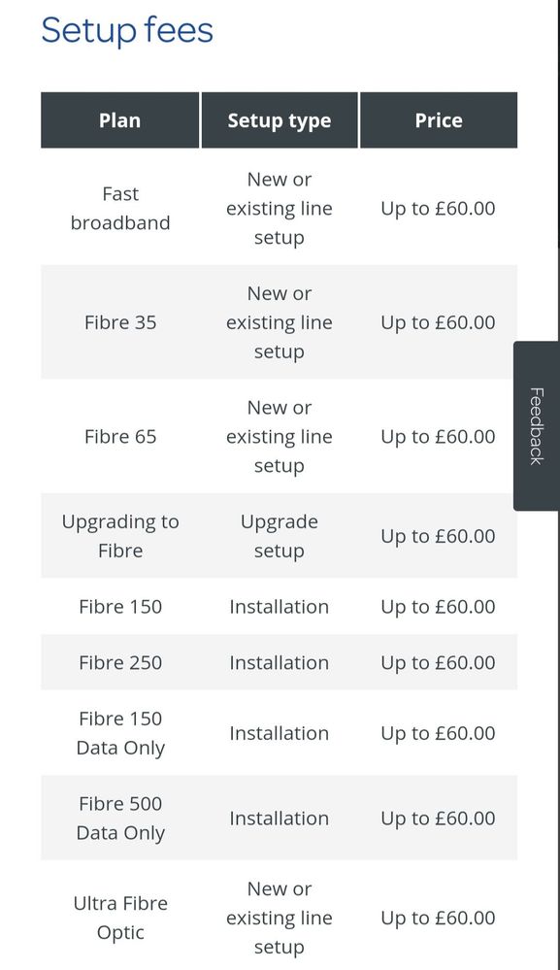This screenshot has width=560, height=970.
Task: Click the Setup type column header
Action: [280, 120]
